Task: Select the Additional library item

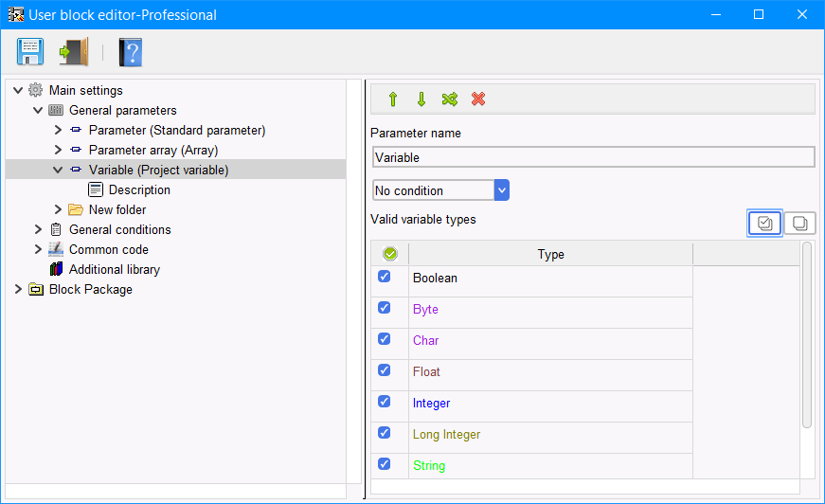Action: tap(114, 270)
